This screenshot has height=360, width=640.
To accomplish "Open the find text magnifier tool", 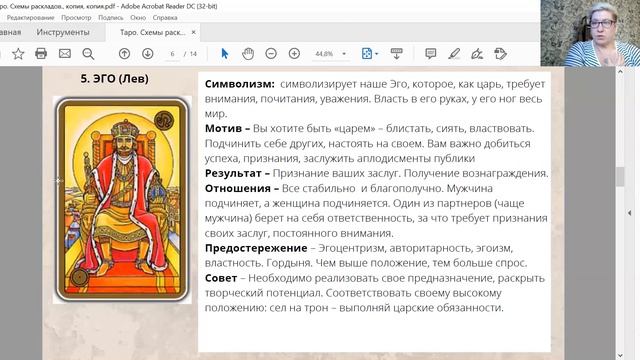I will point(88,54).
